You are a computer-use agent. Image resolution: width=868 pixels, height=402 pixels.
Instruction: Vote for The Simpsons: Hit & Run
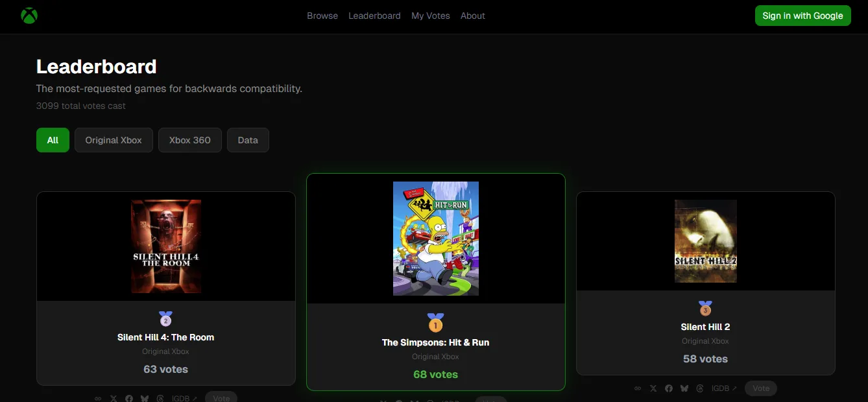490,401
